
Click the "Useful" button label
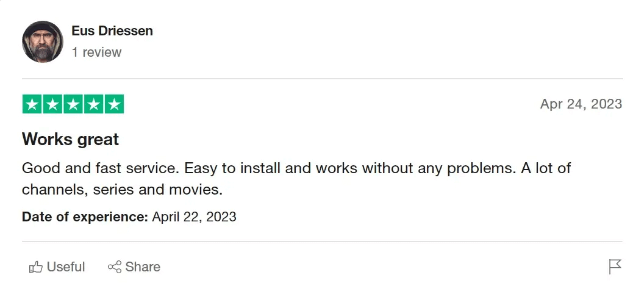(x=66, y=267)
